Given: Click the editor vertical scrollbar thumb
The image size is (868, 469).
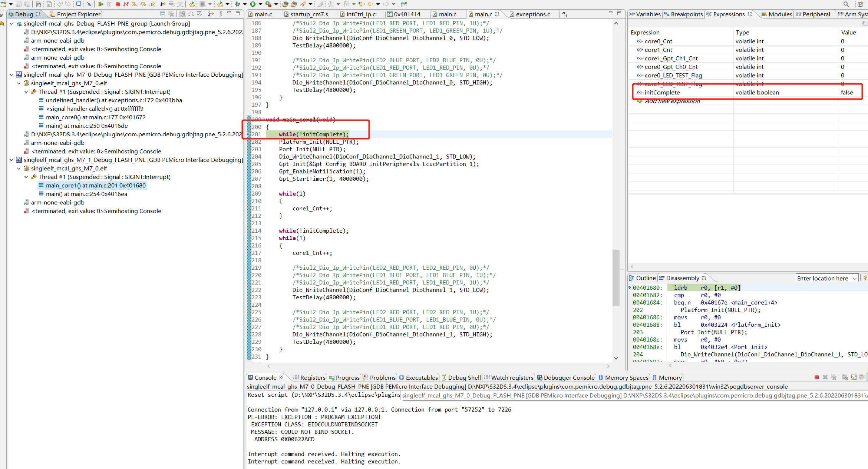Looking at the screenshot, I should coord(616,278).
